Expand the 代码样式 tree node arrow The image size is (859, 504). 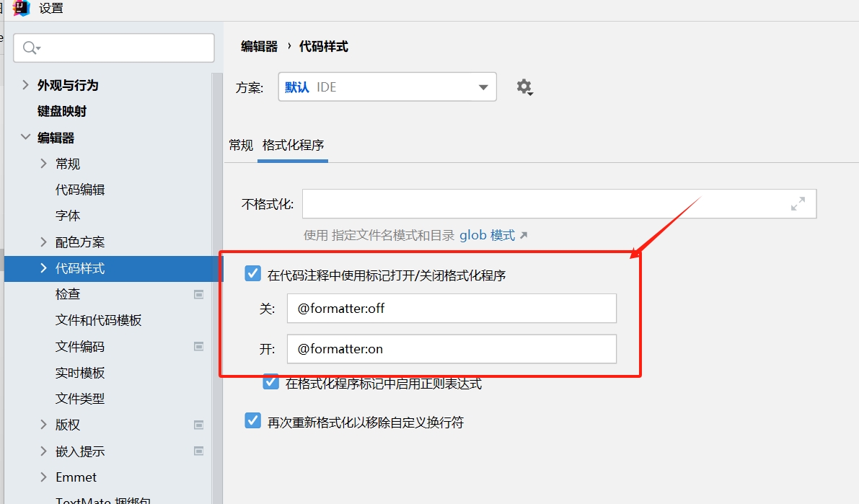(x=43, y=268)
